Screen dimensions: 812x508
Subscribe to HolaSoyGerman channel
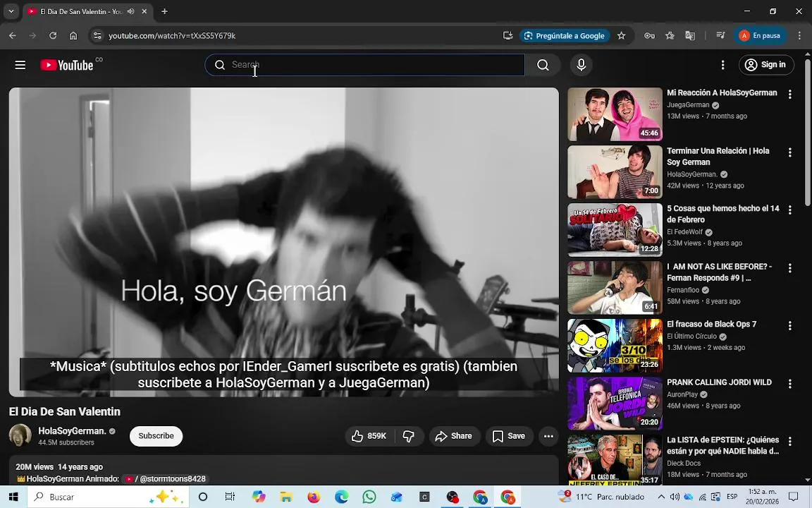pos(156,436)
